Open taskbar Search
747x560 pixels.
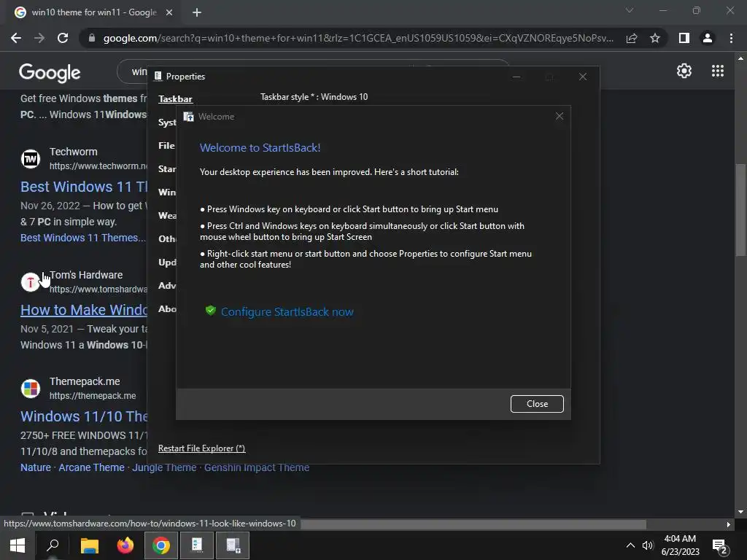(x=53, y=545)
